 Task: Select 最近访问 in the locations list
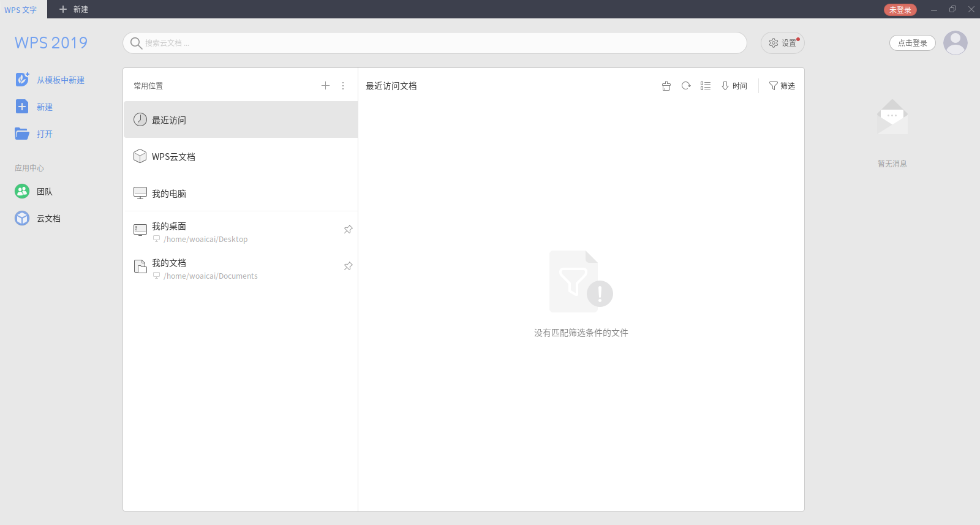pyautogui.click(x=241, y=120)
